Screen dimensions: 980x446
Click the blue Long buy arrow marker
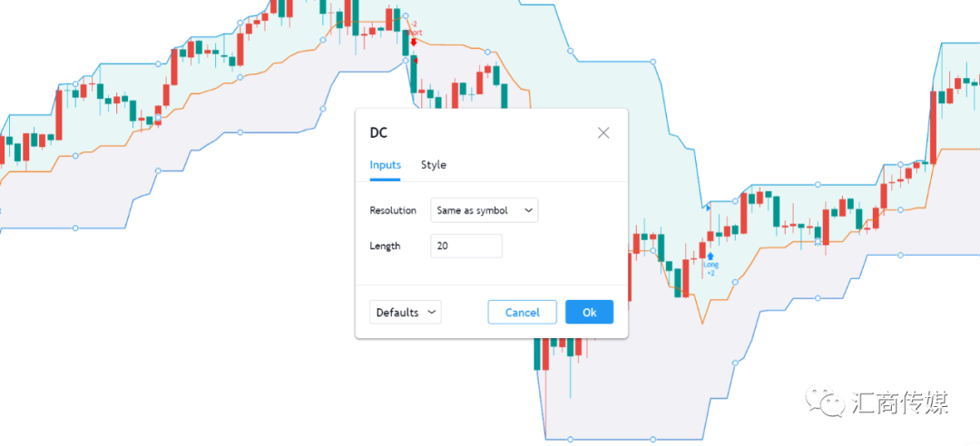coord(710,257)
